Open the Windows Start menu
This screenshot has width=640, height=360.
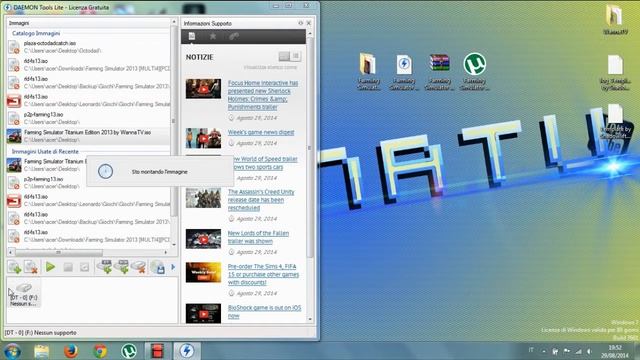12,351
